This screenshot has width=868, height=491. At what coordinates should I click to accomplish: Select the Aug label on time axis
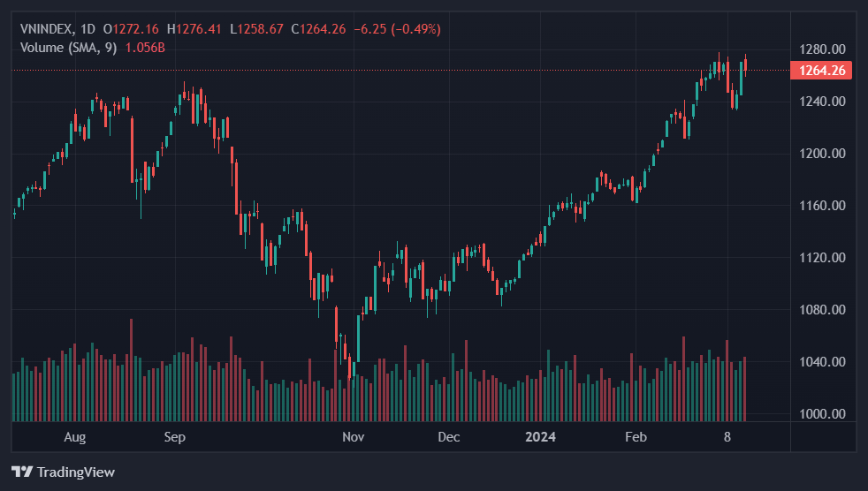[75, 437]
